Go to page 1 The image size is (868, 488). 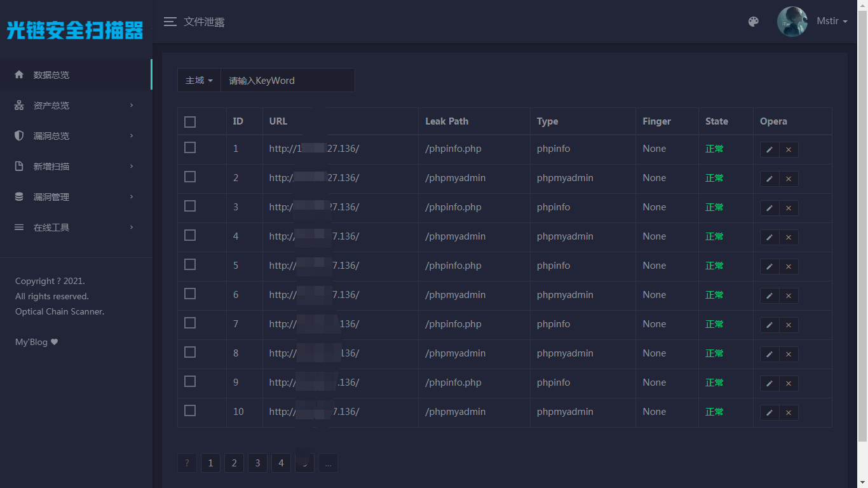tap(210, 463)
